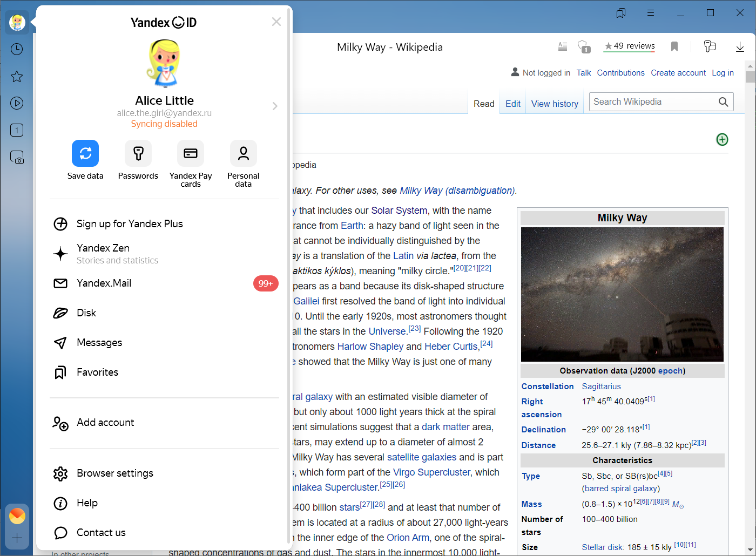Open Disk from the account menu
The height and width of the screenshot is (556, 756).
tap(164, 313)
